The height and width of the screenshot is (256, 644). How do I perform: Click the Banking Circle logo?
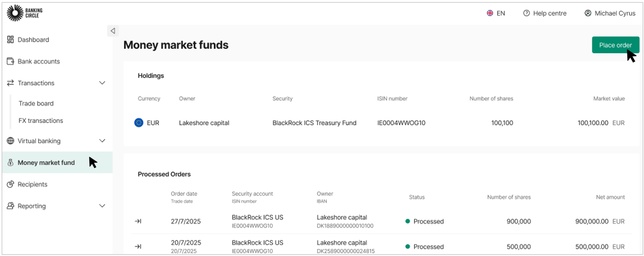tap(25, 13)
